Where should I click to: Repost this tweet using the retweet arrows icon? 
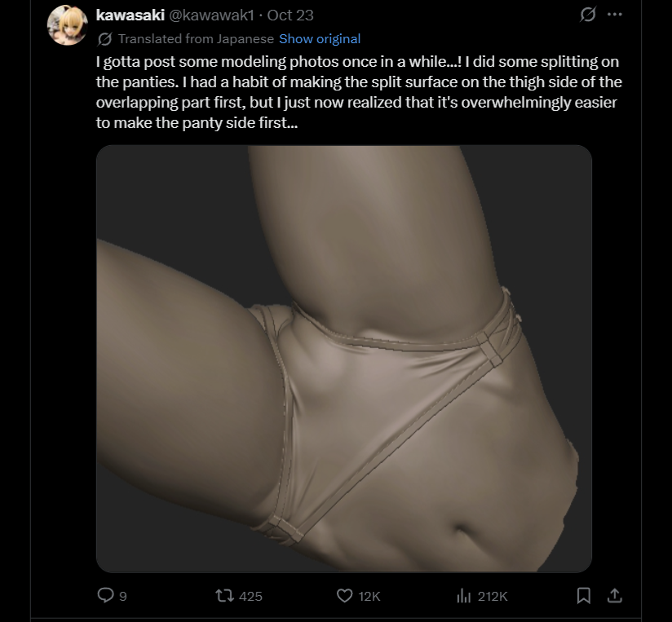[224, 595]
